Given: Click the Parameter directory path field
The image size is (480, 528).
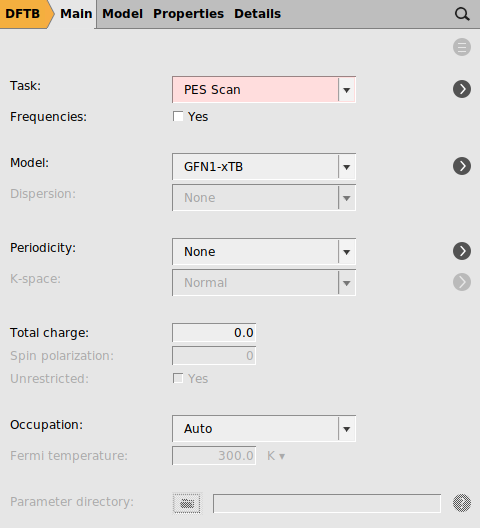Looking at the screenshot, I should click(x=327, y=503).
